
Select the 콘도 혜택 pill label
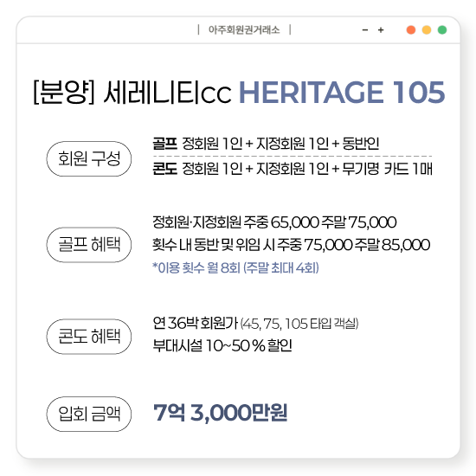click(x=89, y=337)
